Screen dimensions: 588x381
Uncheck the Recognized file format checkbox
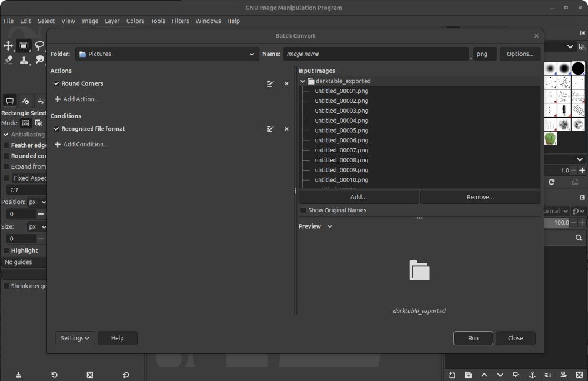[56, 129]
